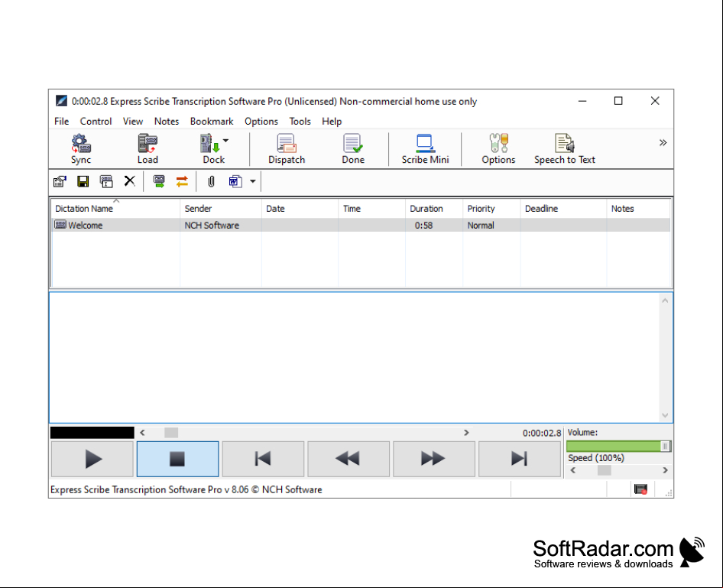Click the Dispatch toolbar icon
Viewport: 723px width, 588px height.
(287, 149)
